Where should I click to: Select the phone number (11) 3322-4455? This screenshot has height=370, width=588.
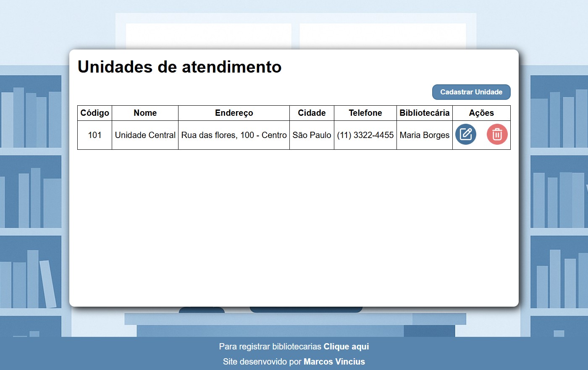pos(365,135)
